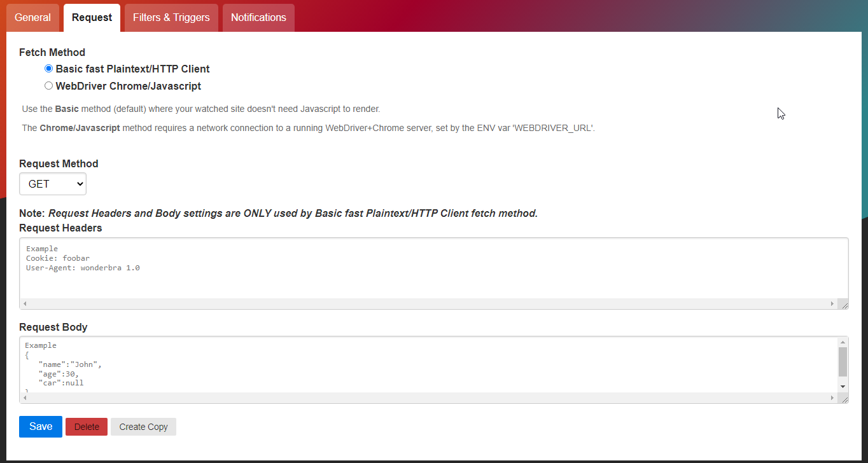Save the watch configuration
Image resolution: width=868 pixels, height=463 pixels.
(40, 426)
